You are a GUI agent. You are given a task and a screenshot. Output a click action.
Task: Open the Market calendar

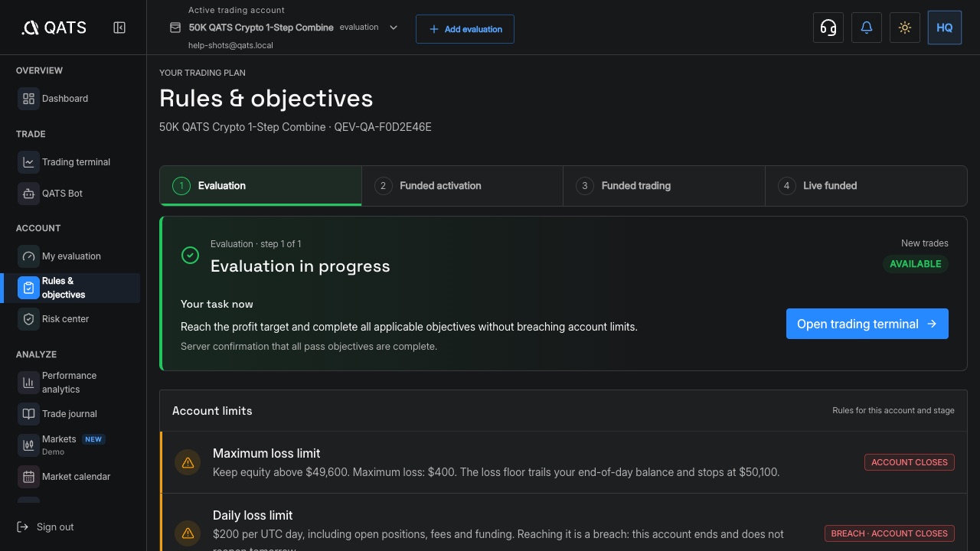pos(78,477)
